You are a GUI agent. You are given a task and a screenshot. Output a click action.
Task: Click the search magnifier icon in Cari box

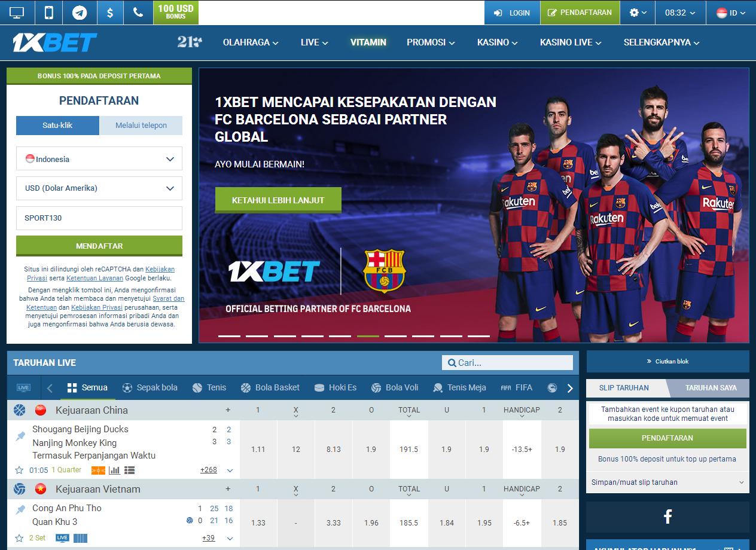[x=452, y=363]
